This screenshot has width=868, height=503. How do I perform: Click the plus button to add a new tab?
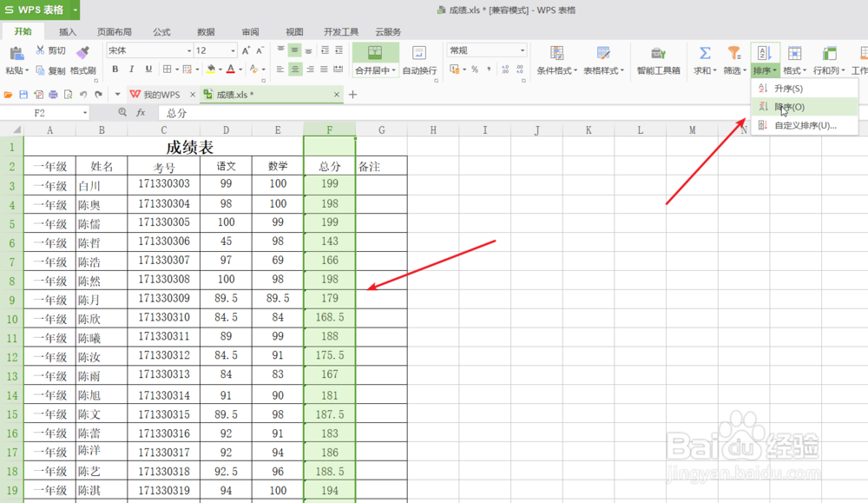[352, 95]
